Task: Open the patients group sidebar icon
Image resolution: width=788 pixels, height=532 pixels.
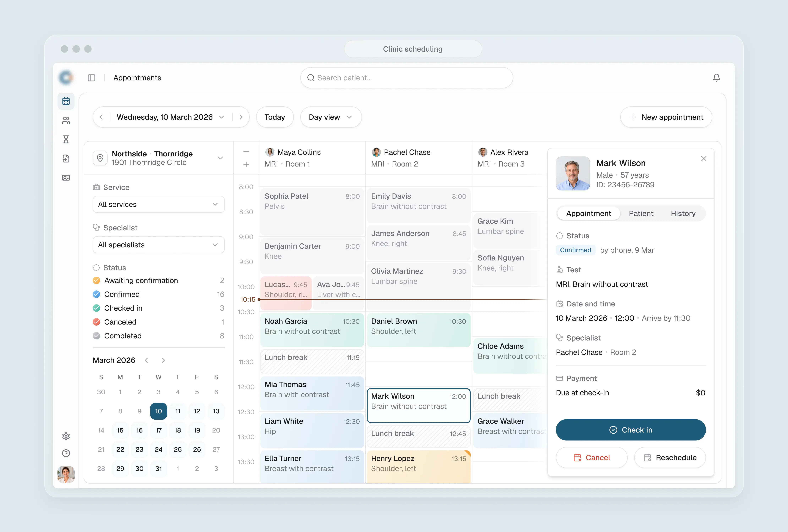Action: click(x=66, y=120)
